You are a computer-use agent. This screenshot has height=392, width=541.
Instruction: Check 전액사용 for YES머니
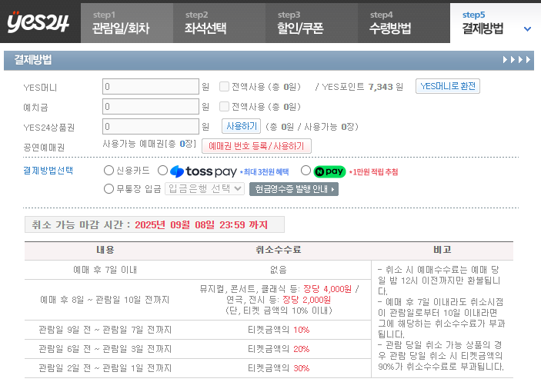tap(224, 86)
